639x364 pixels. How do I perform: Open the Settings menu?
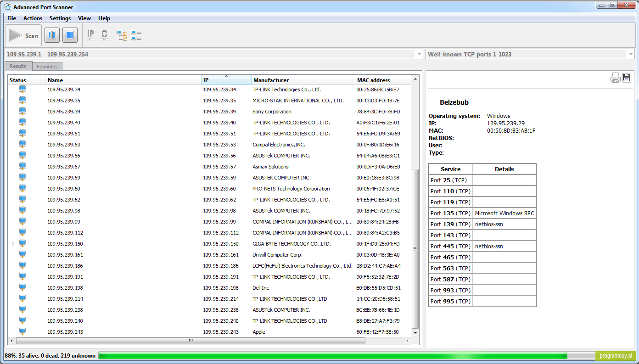click(x=60, y=18)
